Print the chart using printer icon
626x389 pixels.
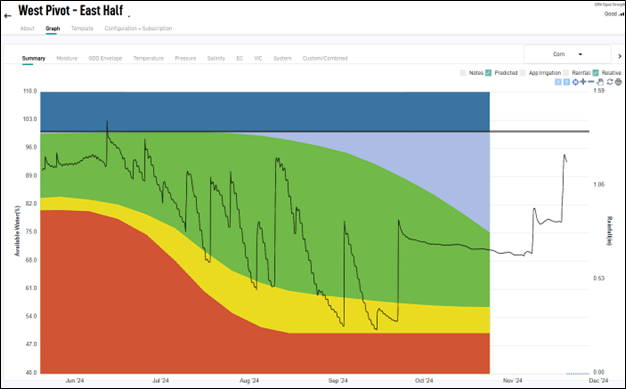[618, 82]
